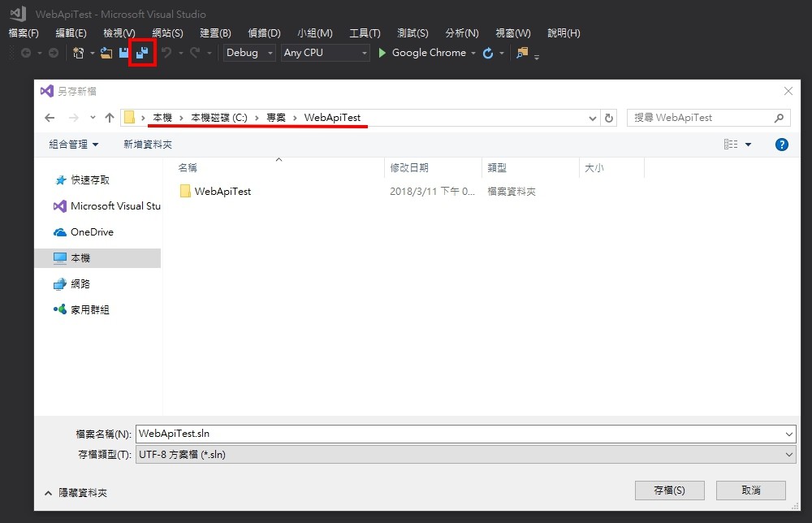Viewport: 812px width, 523px height.
Task: Select 家用群組 in navigation pane
Action: [x=82, y=309]
